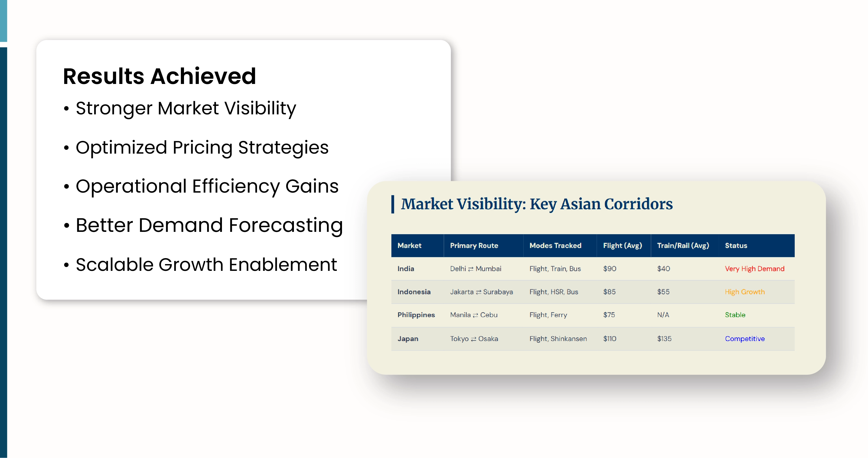868x458 pixels.
Task: Click the Modes Tracked column header
Action: [x=555, y=246]
